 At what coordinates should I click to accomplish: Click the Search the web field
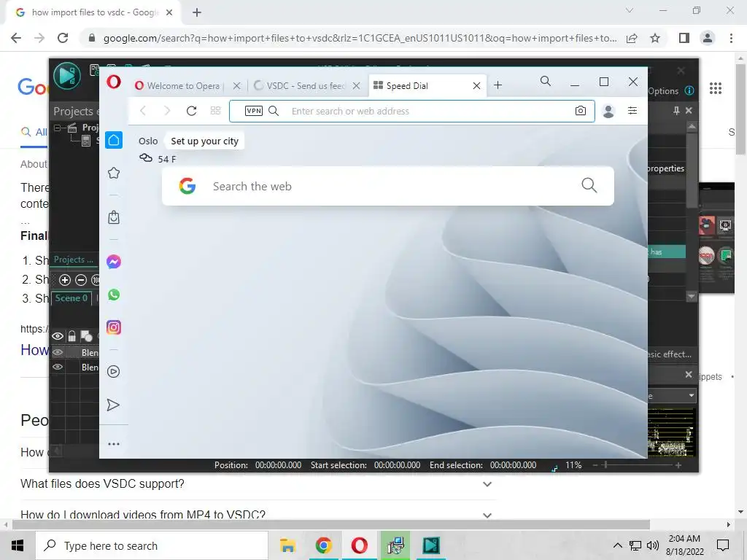click(388, 186)
